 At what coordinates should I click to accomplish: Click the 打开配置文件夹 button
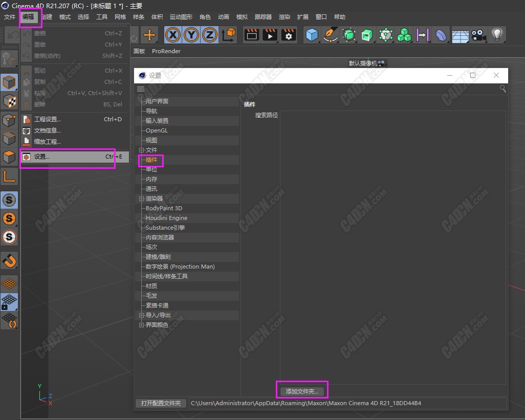coord(161,403)
